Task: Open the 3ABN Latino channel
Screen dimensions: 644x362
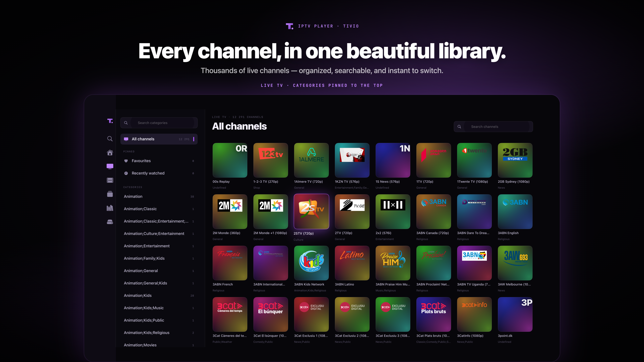Action: coord(352,263)
